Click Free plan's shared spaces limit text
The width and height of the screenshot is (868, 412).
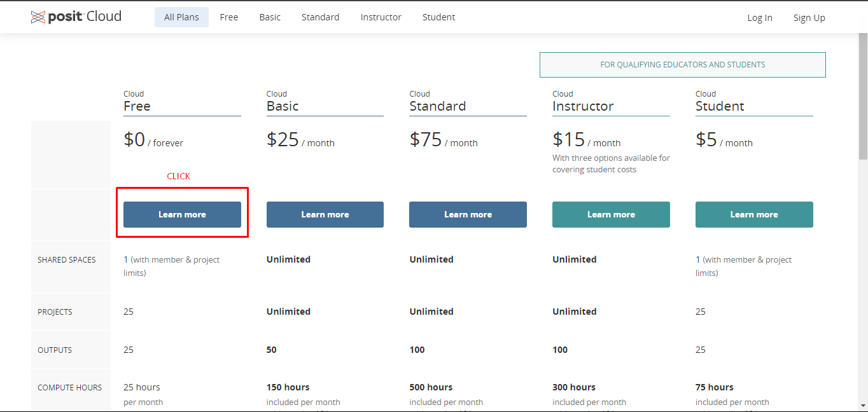(x=172, y=266)
